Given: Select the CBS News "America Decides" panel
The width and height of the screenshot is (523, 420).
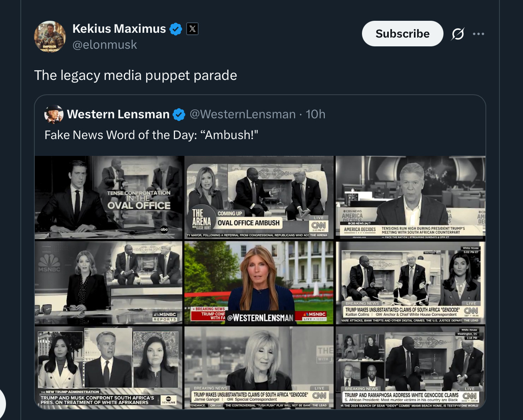Looking at the screenshot, I should [410, 197].
